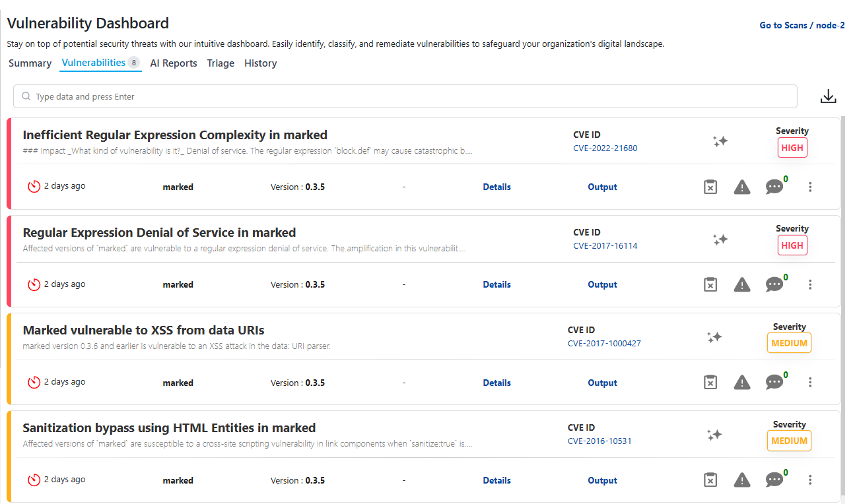Open comment bubble on Regular Expression DoS row
This screenshot has width=855, height=504.
774,284
